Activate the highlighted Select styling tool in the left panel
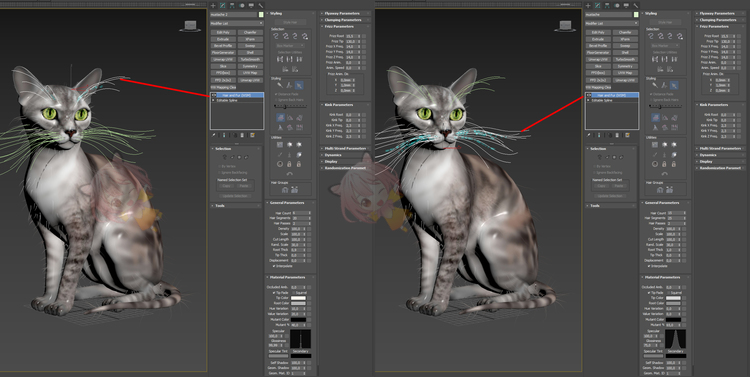Screen dimensions: 750x377 (x=299, y=85)
